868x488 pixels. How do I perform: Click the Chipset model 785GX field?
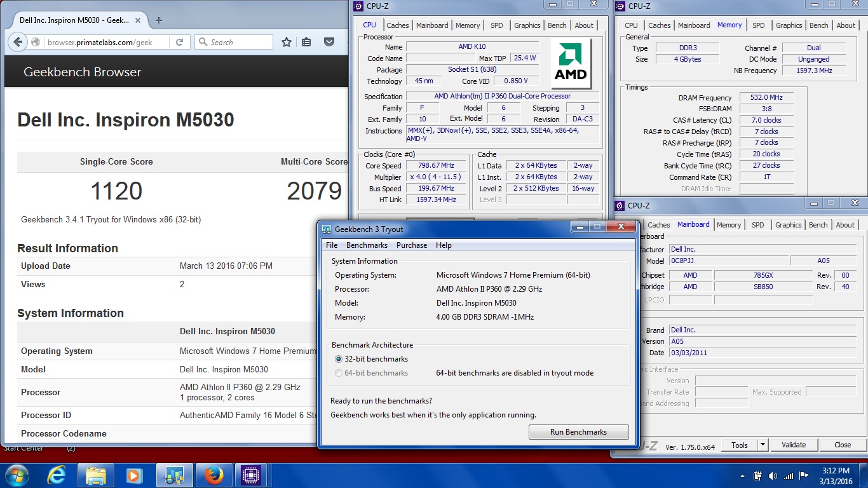(763, 275)
